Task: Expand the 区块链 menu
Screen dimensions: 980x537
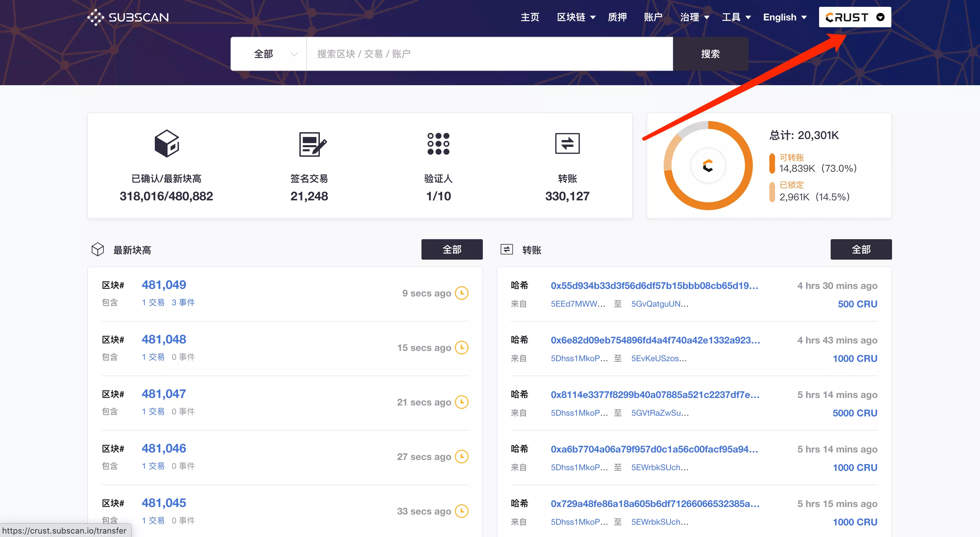Action: tap(576, 17)
